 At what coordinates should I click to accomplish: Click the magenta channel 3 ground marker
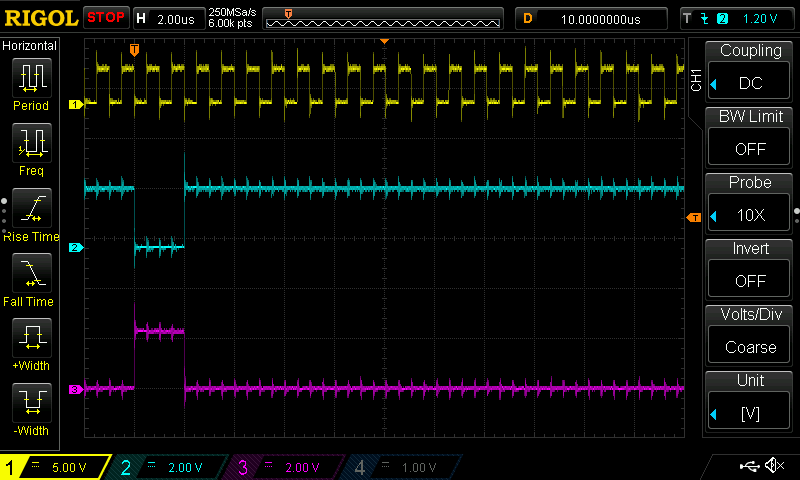point(76,389)
